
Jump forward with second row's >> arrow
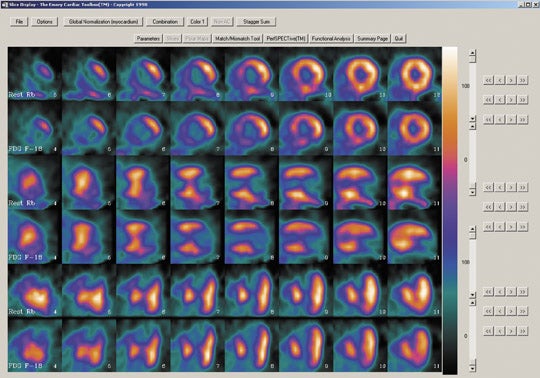(523, 100)
